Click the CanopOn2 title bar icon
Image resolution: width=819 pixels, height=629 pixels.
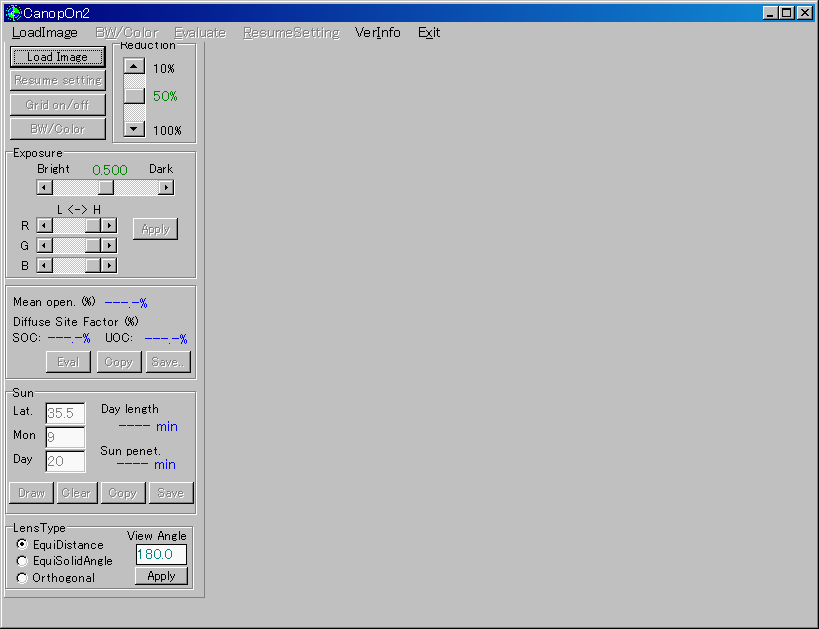[x=13, y=13]
